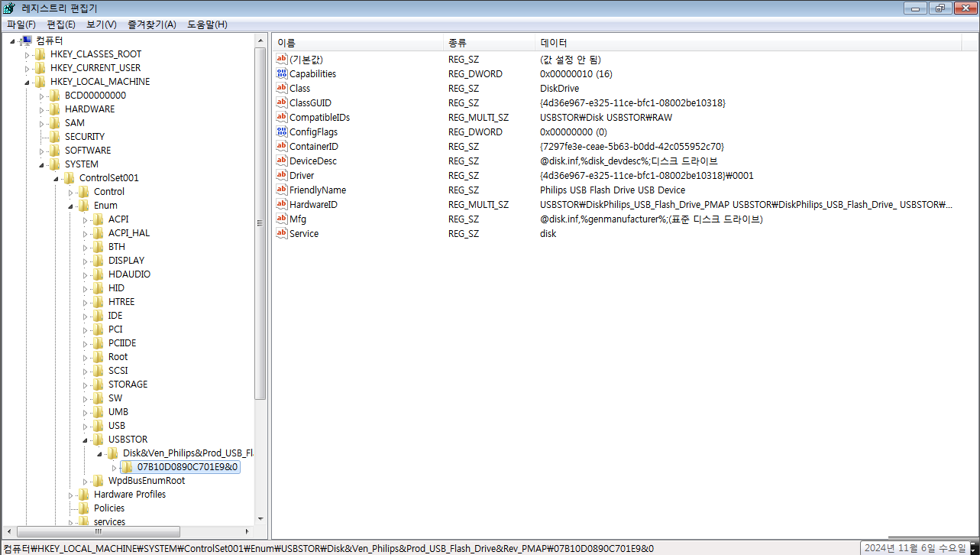Expand the HKEY_CURRENT_USER node arrow
980x555 pixels.
coord(27,69)
